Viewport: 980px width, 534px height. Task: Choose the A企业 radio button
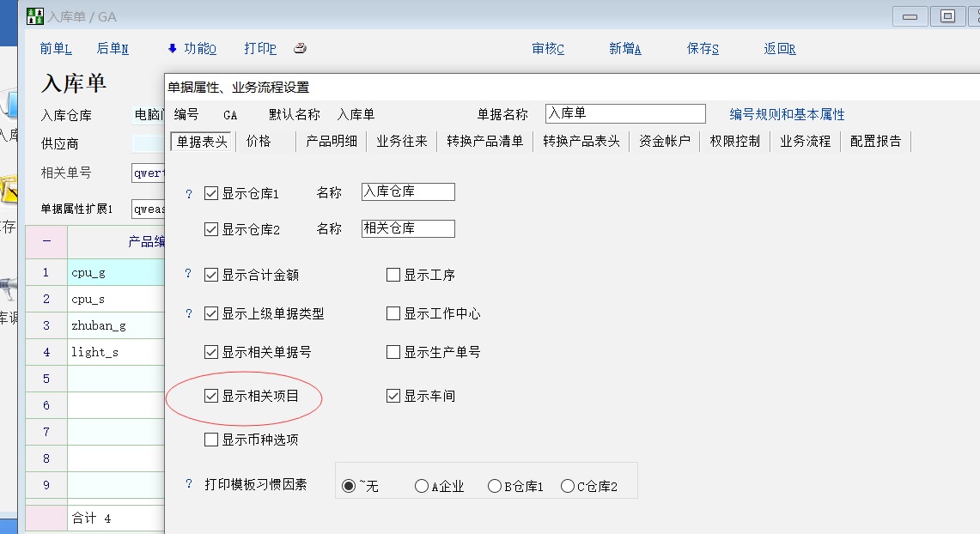point(422,486)
